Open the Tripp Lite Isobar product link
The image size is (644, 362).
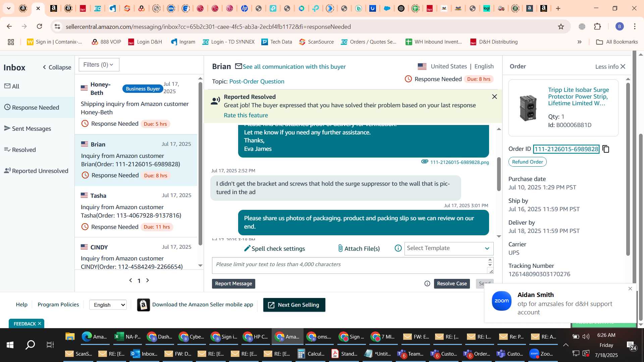[x=579, y=97]
